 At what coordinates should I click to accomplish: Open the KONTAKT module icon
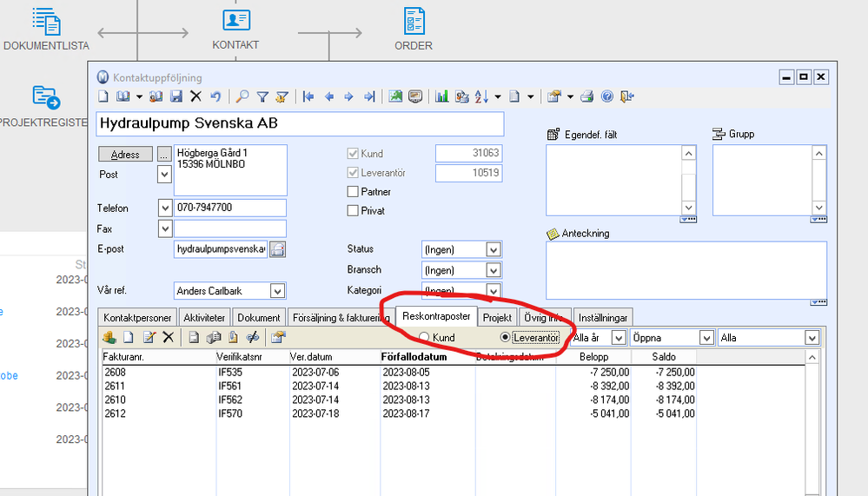click(x=235, y=30)
